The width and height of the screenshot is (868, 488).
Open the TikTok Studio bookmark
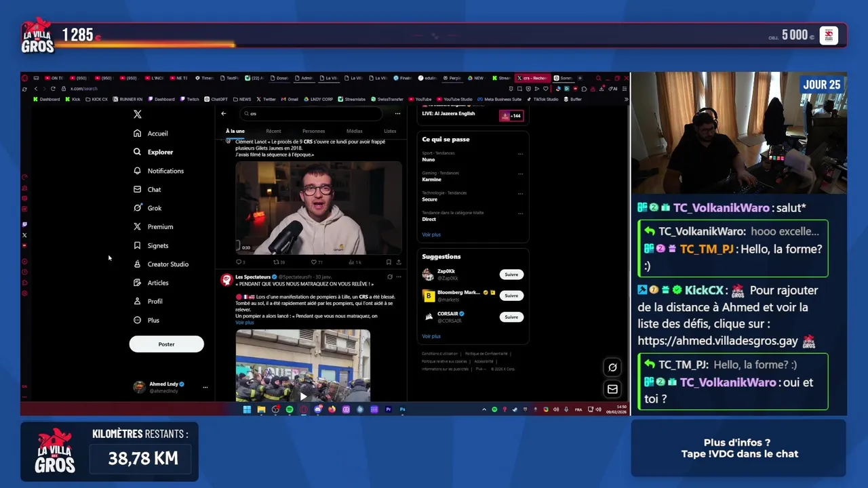[x=542, y=100]
